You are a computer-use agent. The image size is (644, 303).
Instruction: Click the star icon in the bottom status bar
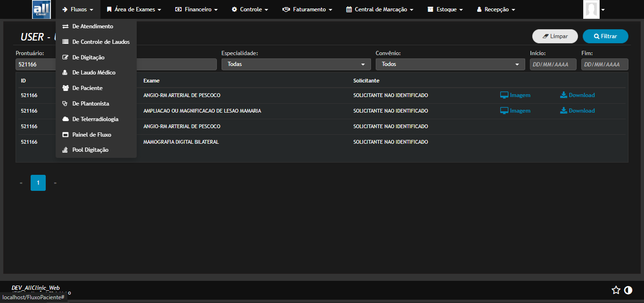coord(616,290)
